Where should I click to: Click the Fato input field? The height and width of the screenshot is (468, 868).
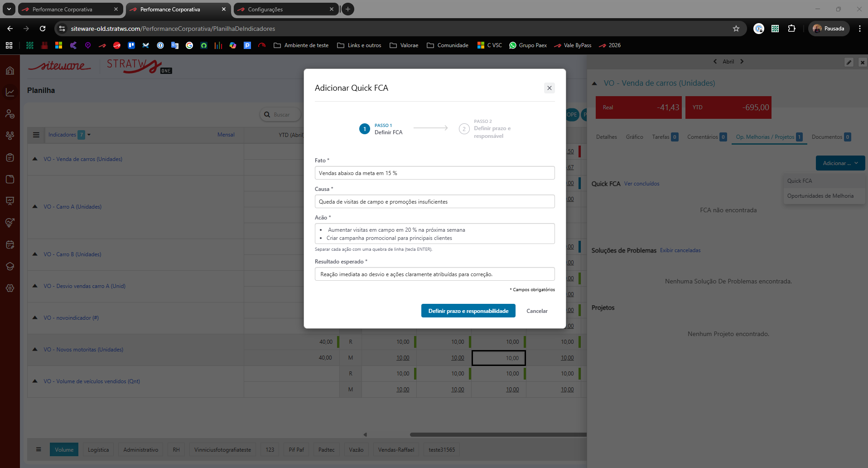434,173
